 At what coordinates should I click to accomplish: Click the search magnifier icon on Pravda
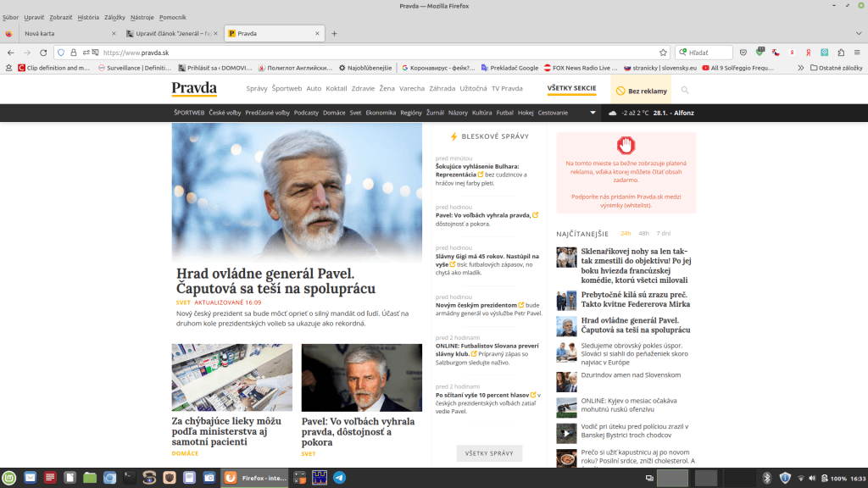tap(685, 90)
